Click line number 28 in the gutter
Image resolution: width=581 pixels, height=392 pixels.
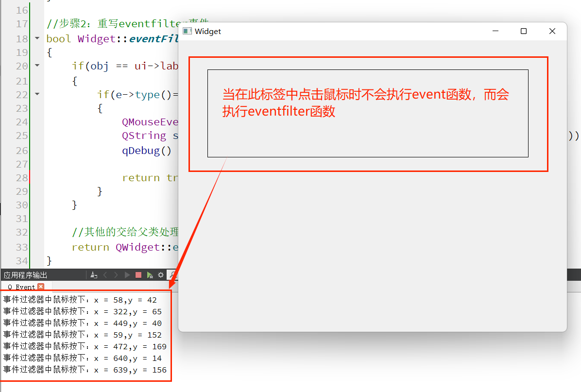(22, 178)
